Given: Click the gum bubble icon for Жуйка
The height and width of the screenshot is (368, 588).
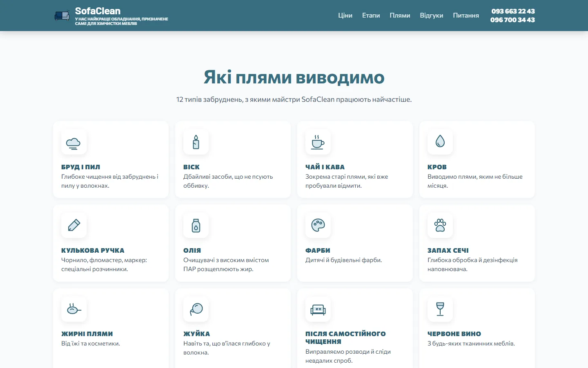Looking at the screenshot, I should pyautogui.click(x=196, y=309).
